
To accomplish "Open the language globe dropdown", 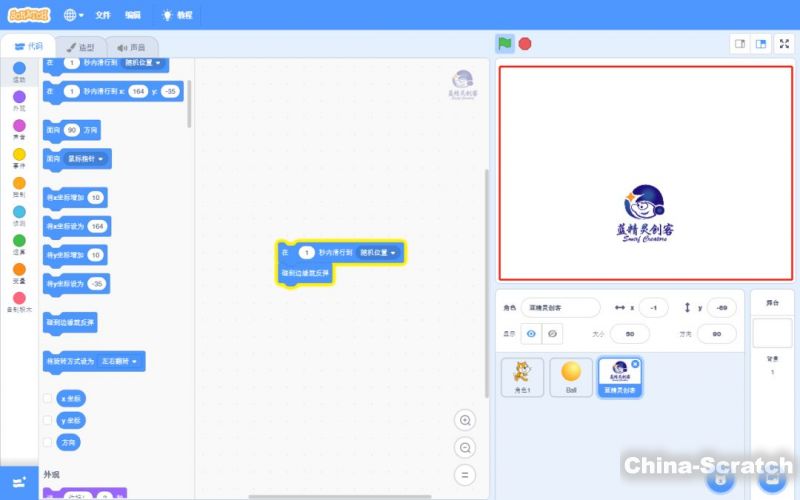I will coord(74,15).
